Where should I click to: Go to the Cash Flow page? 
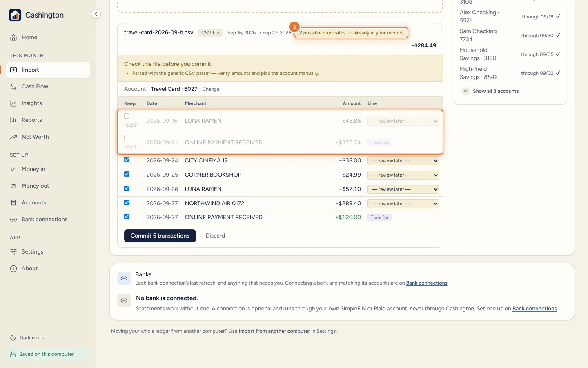tap(48, 87)
